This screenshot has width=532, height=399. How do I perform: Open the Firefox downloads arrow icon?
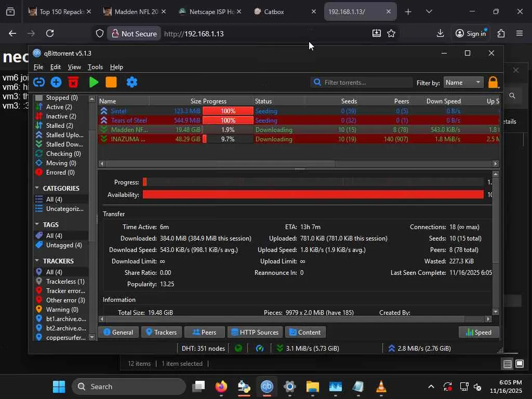(440, 33)
